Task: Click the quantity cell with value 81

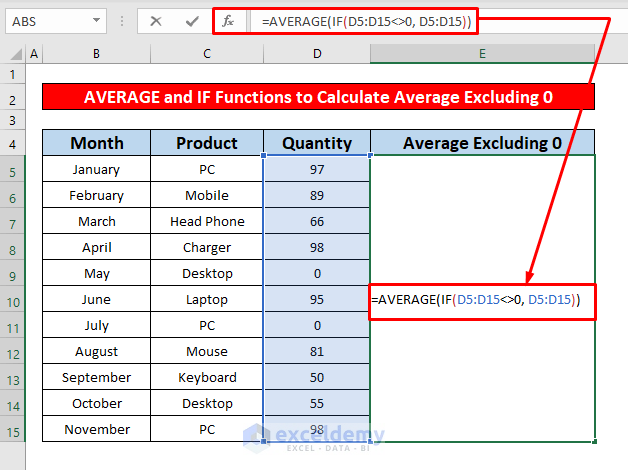Action: pos(317,351)
